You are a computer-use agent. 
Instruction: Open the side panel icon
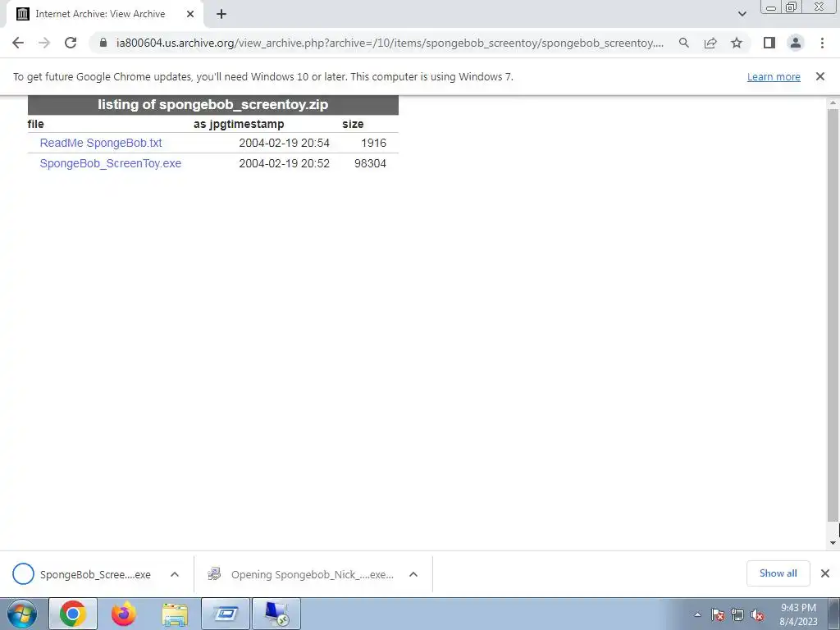tap(769, 43)
